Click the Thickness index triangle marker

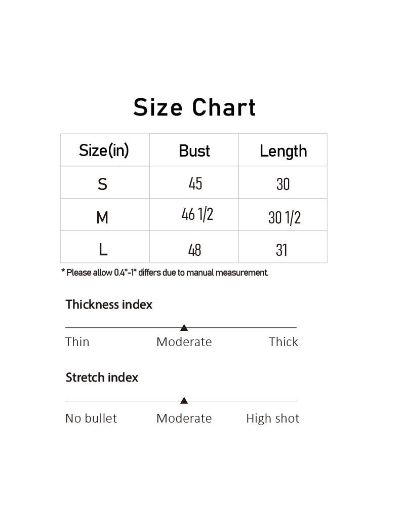(x=184, y=327)
